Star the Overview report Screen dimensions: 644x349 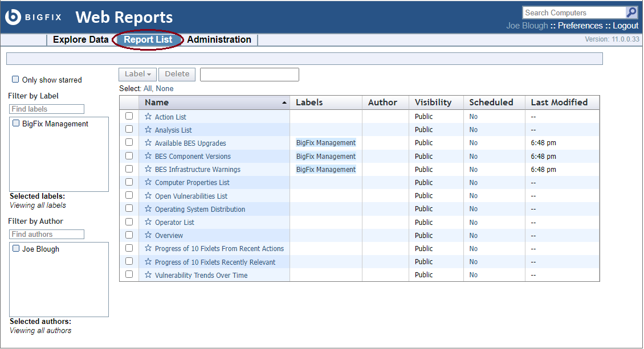[x=148, y=235]
